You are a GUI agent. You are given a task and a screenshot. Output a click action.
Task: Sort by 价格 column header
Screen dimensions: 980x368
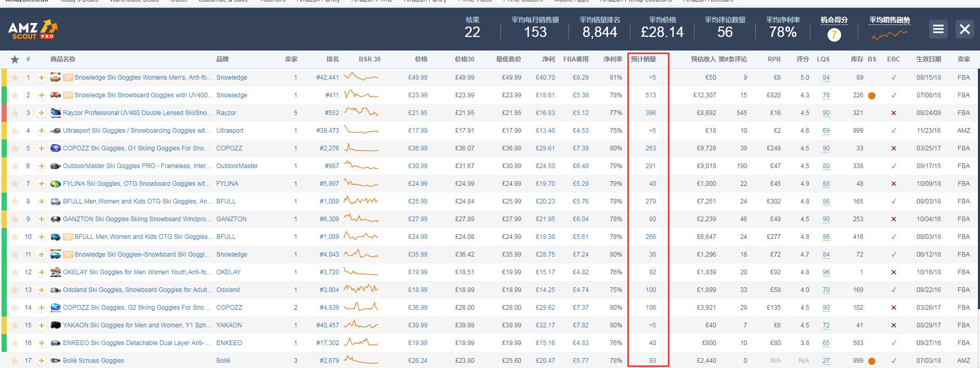click(x=421, y=59)
